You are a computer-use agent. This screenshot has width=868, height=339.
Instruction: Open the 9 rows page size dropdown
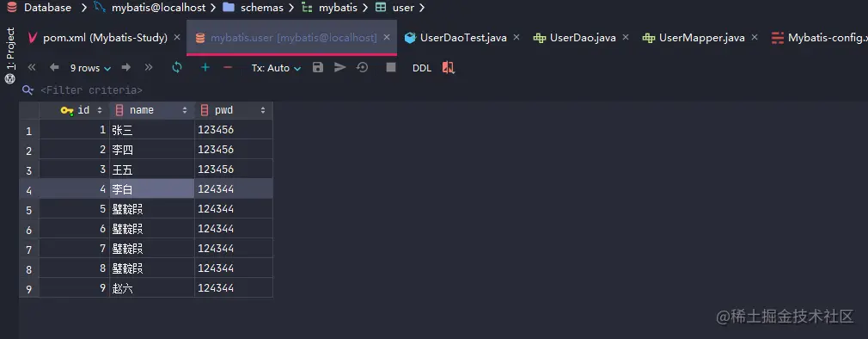[x=90, y=68]
